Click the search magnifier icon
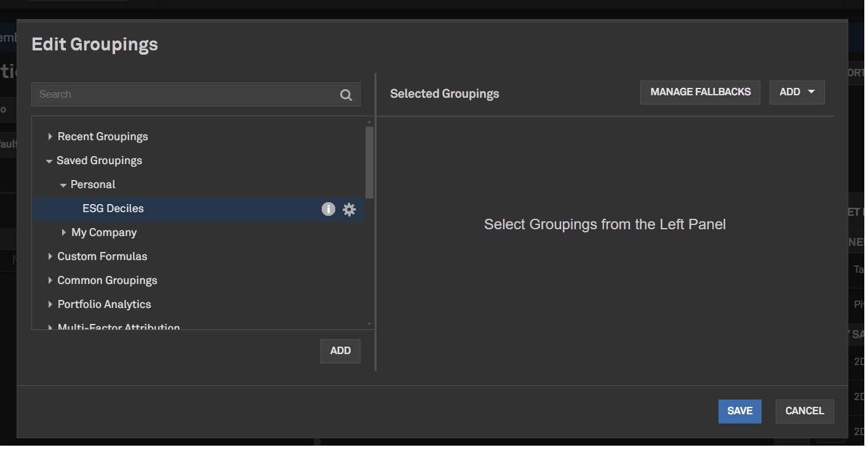This screenshot has height=453, width=868. click(x=346, y=95)
